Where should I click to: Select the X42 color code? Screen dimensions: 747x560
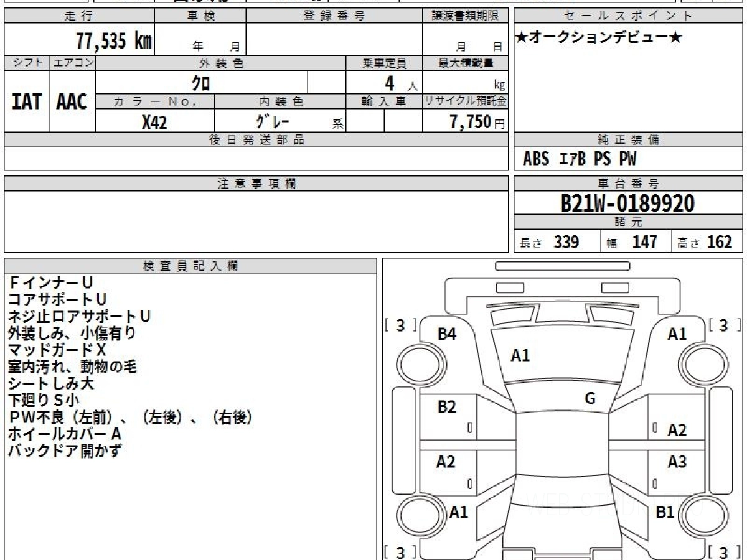154,122
